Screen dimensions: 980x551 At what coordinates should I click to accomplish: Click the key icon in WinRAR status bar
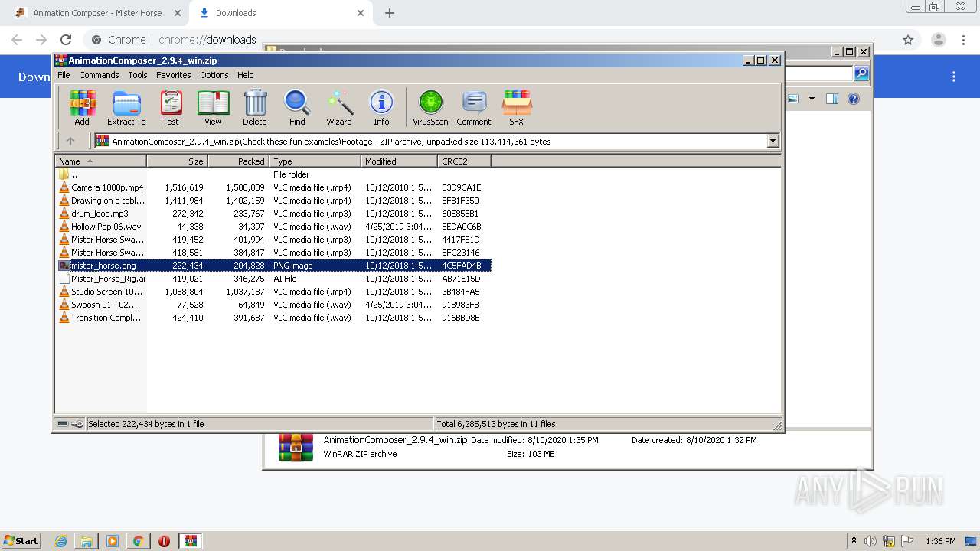77,424
